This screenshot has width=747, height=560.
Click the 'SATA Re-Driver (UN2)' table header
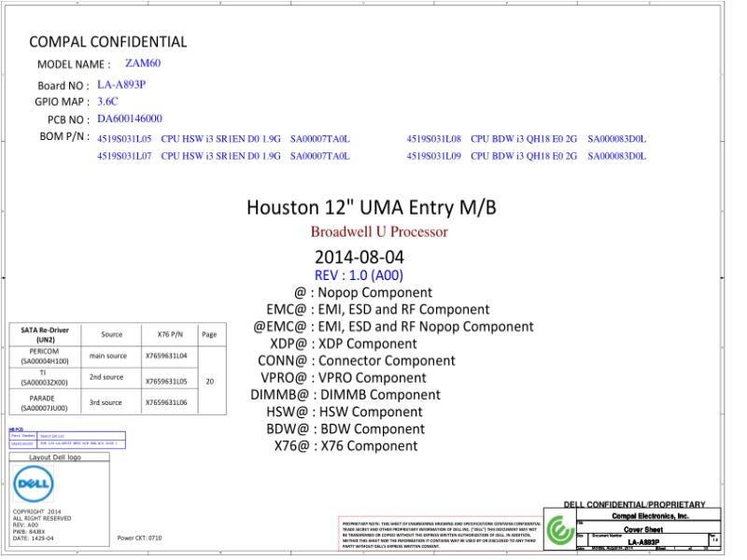tap(45, 335)
